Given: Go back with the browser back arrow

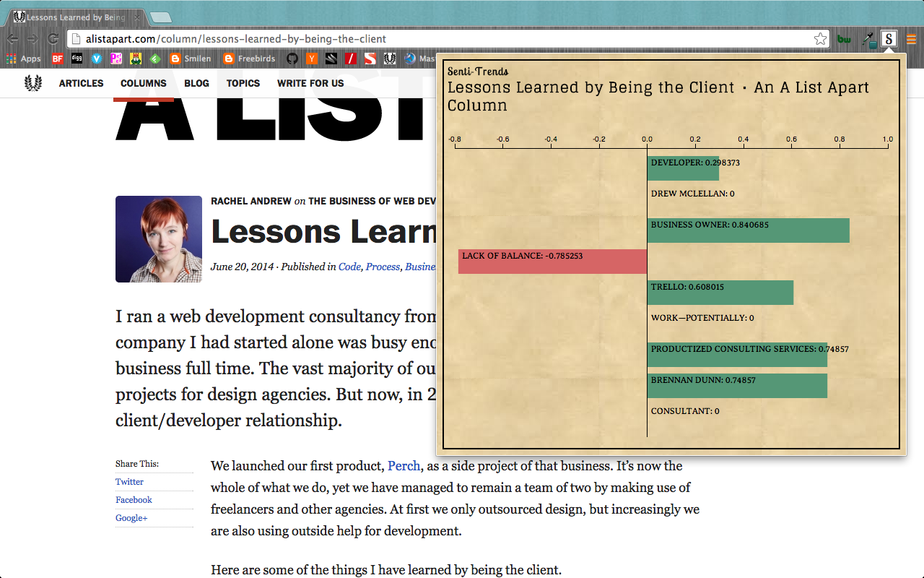Looking at the screenshot, I should (x=12, y=39).
